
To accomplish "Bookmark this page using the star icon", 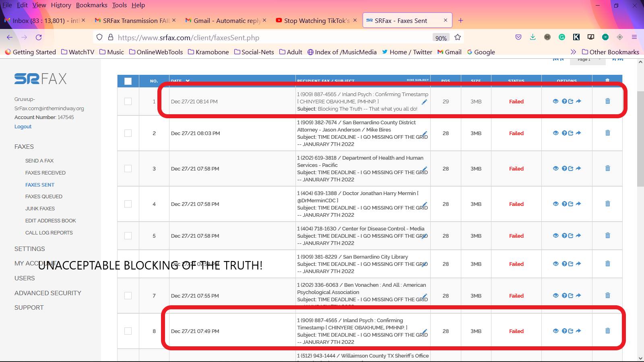I will point(458,37).
